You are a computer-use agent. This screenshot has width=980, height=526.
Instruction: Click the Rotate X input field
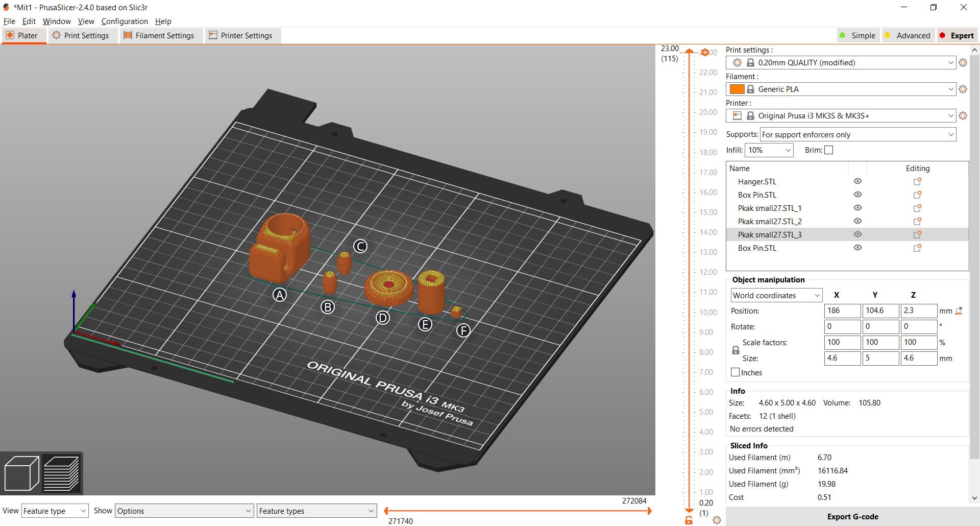click(842, 326)
